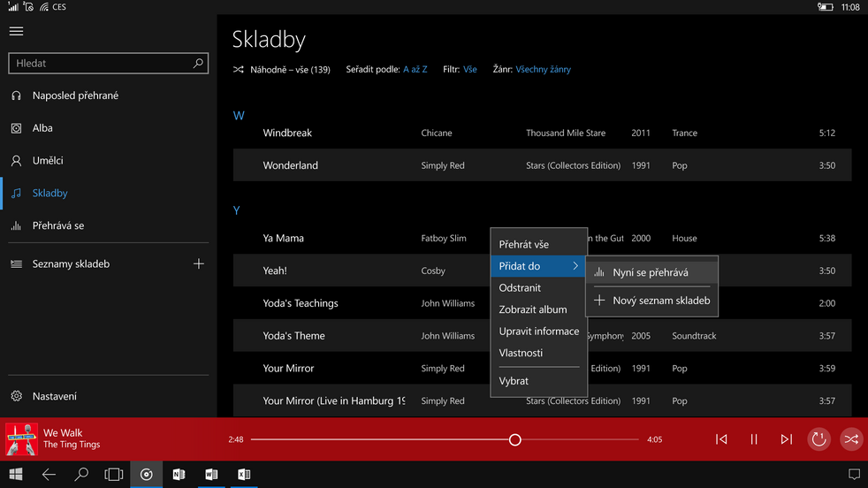Skip to previous track
Viewport: 868px width, 488px height.
click(x=721, y=439)
